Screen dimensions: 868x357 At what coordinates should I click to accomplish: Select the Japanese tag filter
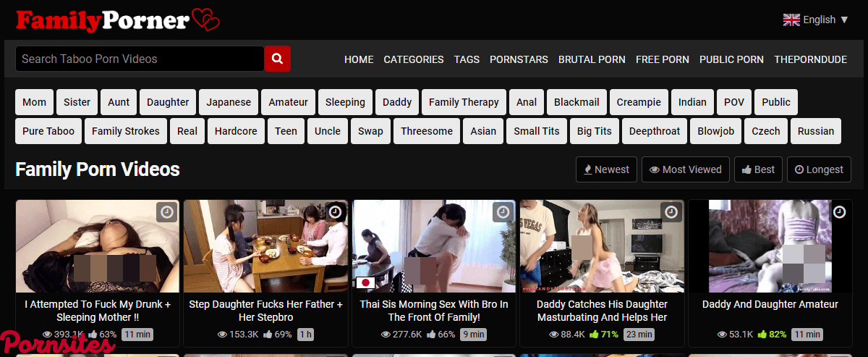coord(229,102)
